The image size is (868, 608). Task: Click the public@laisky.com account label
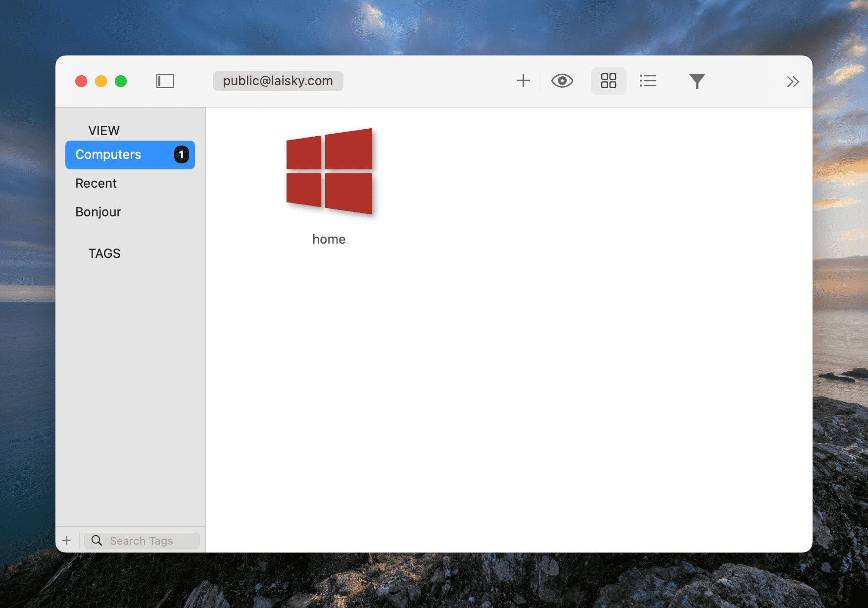[278, 81]
